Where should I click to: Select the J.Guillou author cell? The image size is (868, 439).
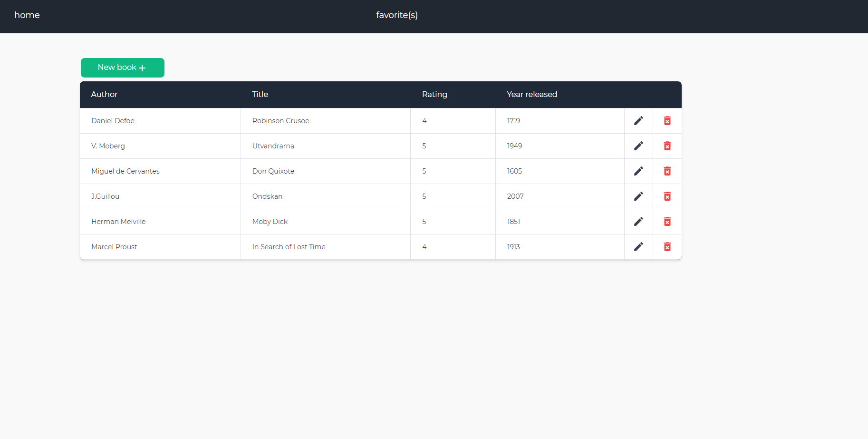[160, 196]
